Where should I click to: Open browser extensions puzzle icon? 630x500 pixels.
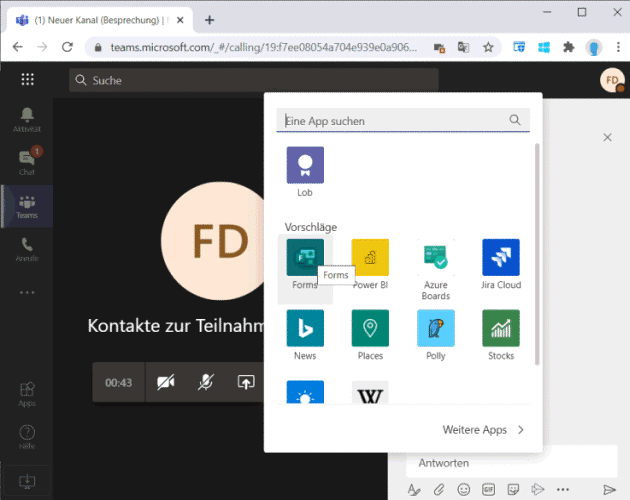pos(569,47)
